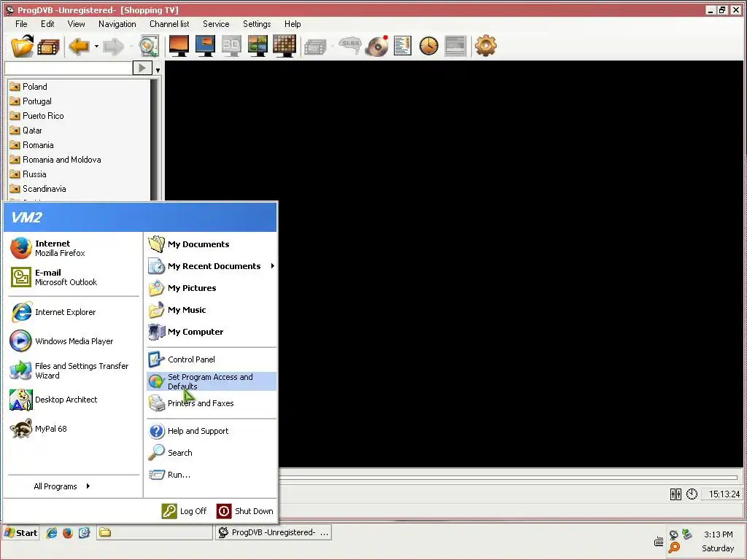Expand the small arrow next to play button
The image size is (747, 560).
(x=158, y=69)
